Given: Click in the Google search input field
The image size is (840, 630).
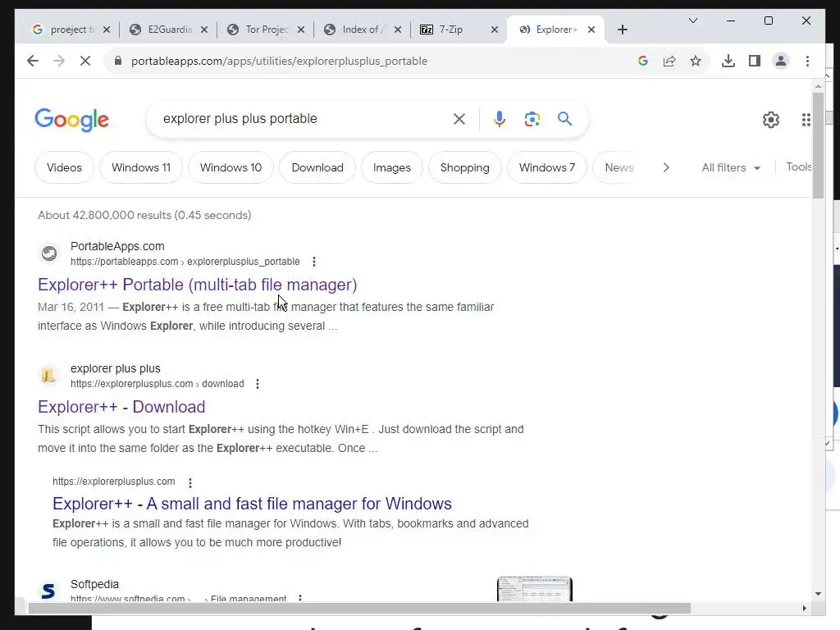Looking at the screenshot, I should [305, 118].
